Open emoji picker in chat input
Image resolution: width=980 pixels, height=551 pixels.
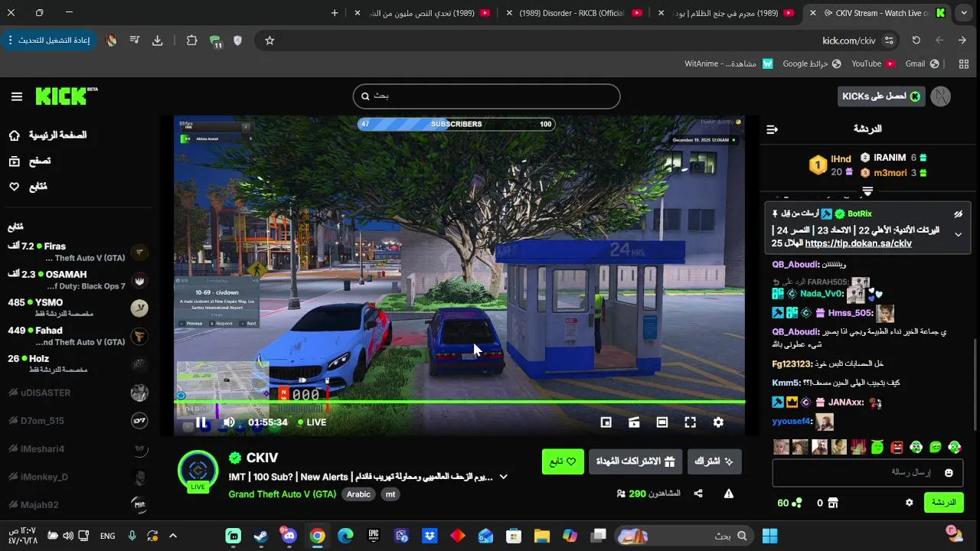pyautogui.click(x=949, y=473)
